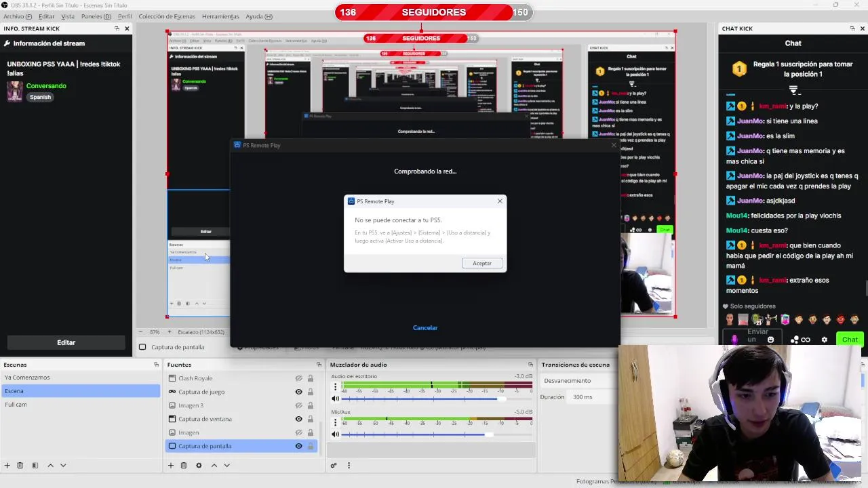Hide Captura de pantalla source
This screenshot has width=868, height=488.
[298, 446]
